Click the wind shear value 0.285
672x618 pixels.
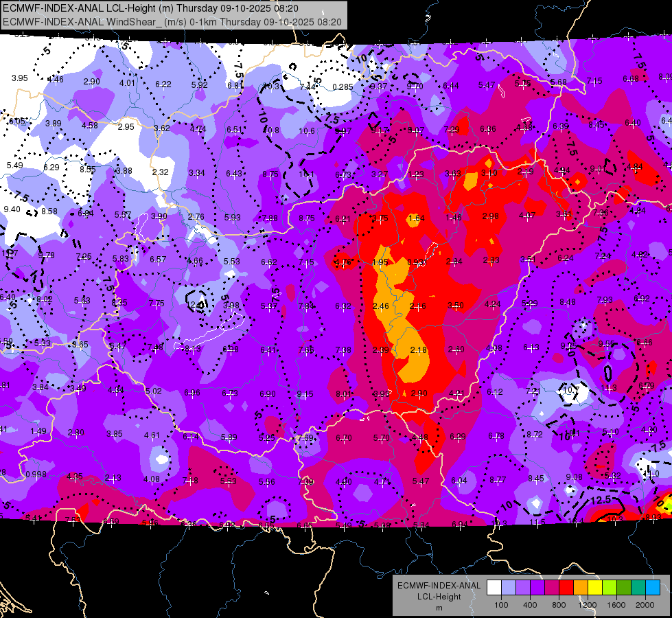(343, 87)
